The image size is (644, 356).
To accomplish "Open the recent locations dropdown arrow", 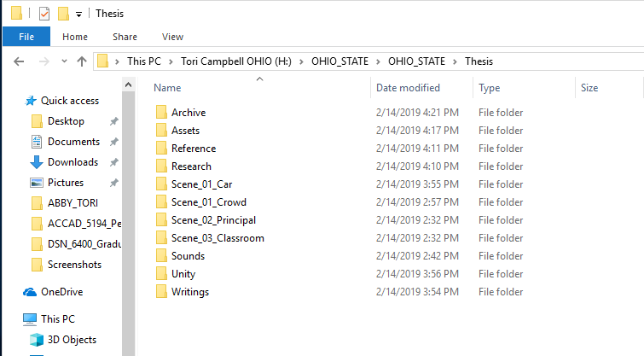I will tap(64, 61).
